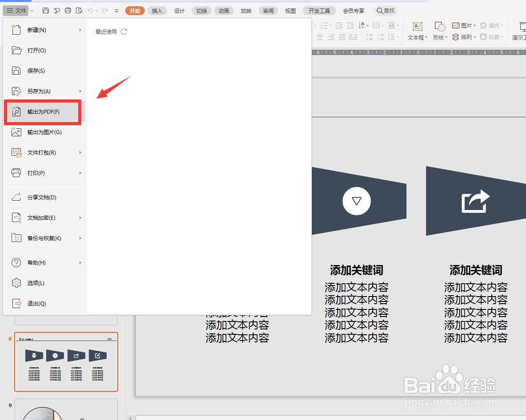
Task: Click the export-to-PDF icon beside print
Action: pyautogui.click(x=57, y=11)
